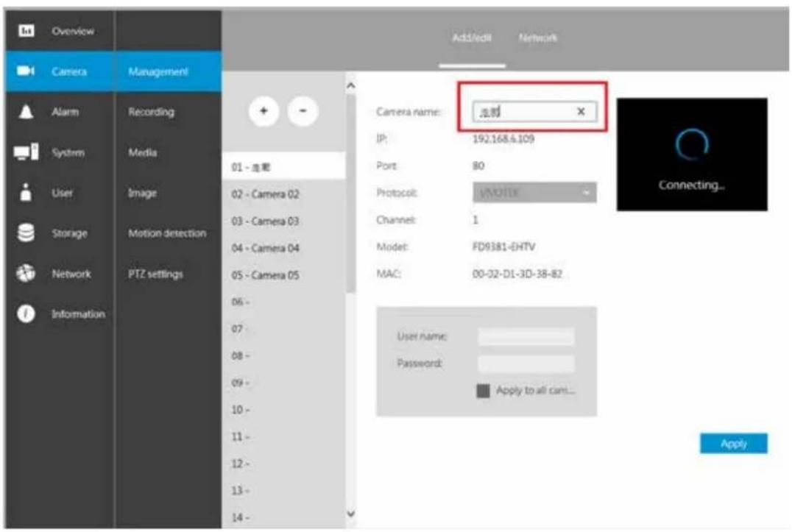Open the Recording submenu item
Screen dimensions: 792x532
[x=151, y=112]
